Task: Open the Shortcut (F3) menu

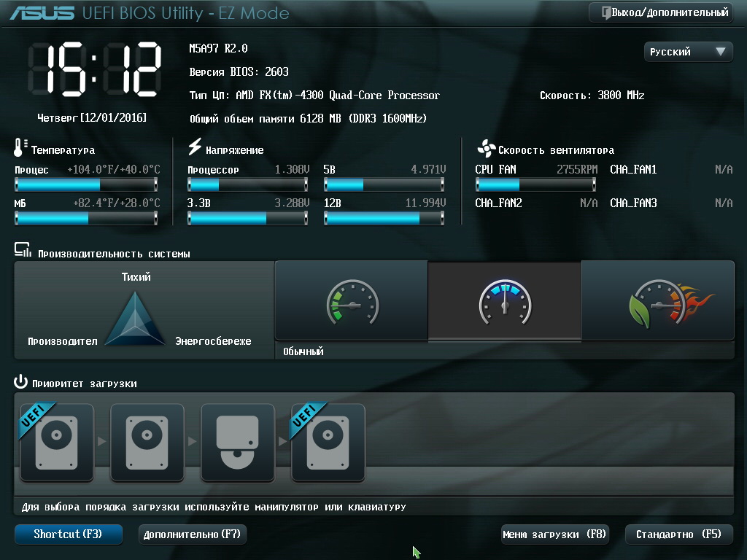Action: coord(68,534)
